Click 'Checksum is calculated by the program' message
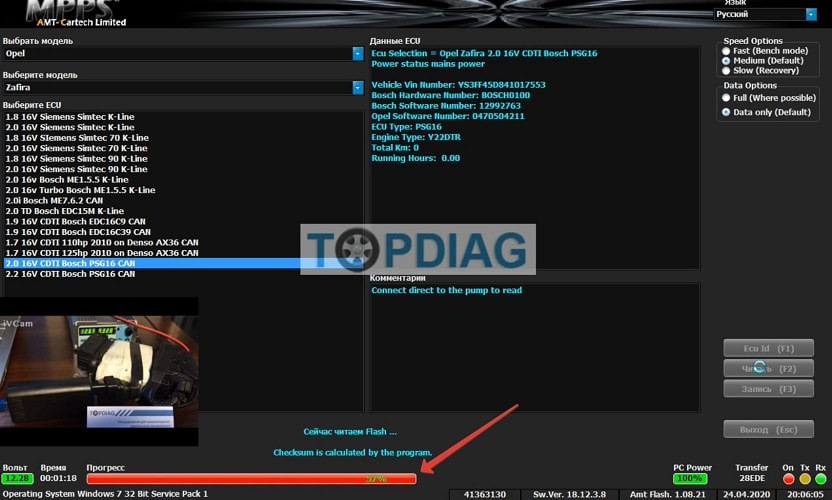 click(x=353, y=453)
